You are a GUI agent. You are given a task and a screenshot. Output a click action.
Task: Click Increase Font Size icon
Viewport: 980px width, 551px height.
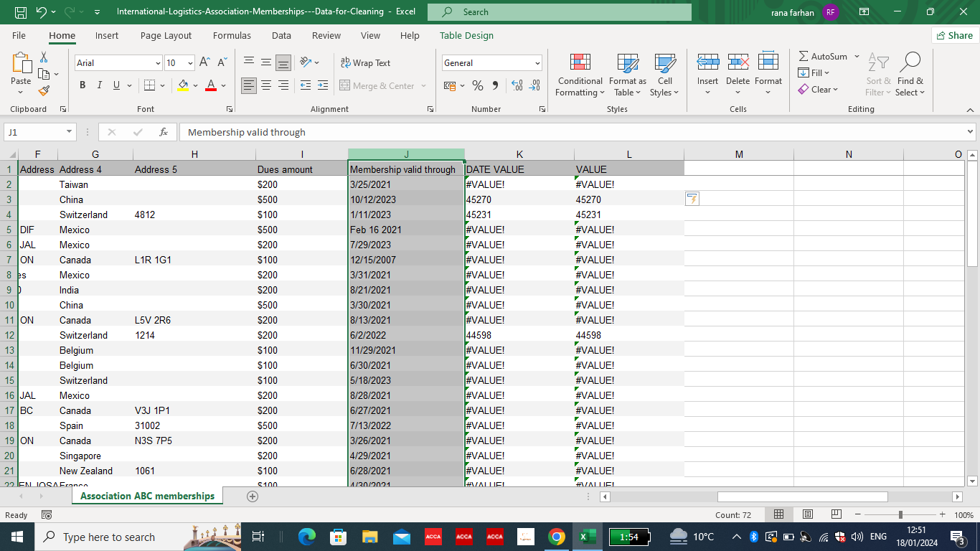[x=204, y=63]
